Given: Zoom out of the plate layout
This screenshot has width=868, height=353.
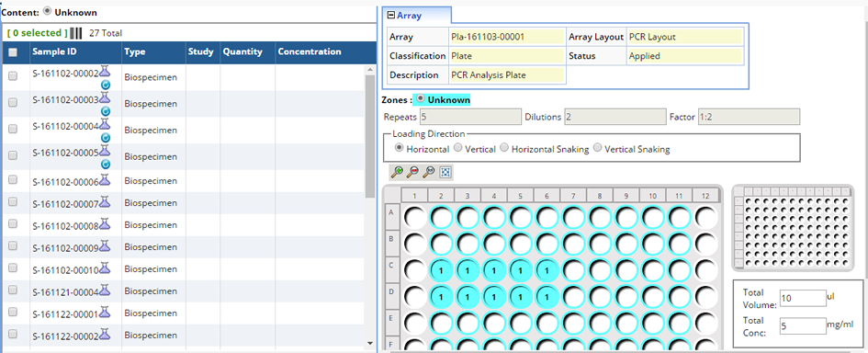Looking at the screenshot, I should pos(411,172).
